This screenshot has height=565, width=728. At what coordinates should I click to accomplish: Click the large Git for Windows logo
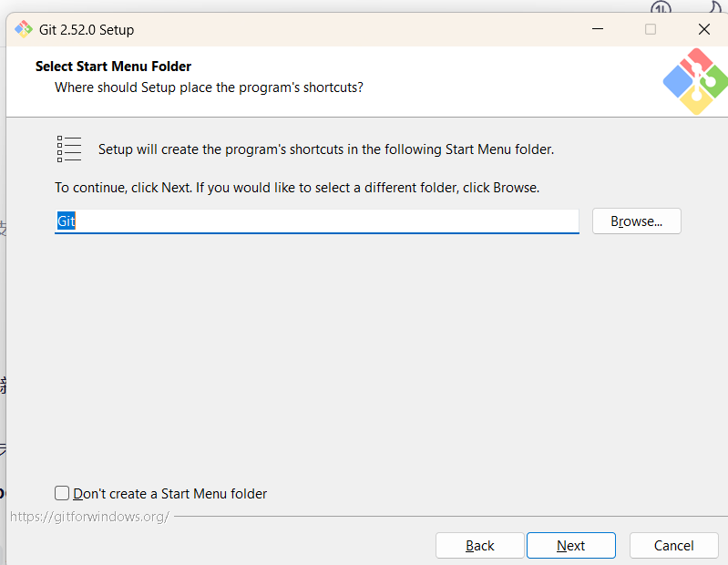click(695, 81)
